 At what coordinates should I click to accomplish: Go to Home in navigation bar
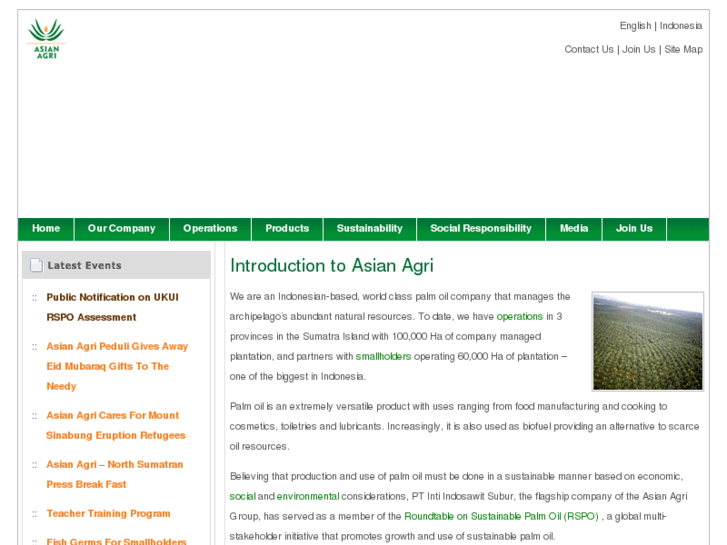click(46, 229)
